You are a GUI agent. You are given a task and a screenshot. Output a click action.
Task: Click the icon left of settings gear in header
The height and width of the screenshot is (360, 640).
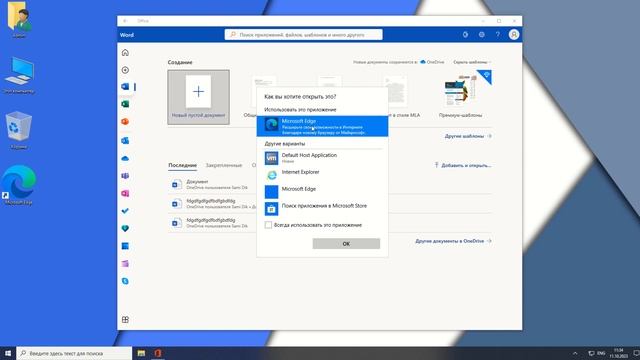(465, 35)
